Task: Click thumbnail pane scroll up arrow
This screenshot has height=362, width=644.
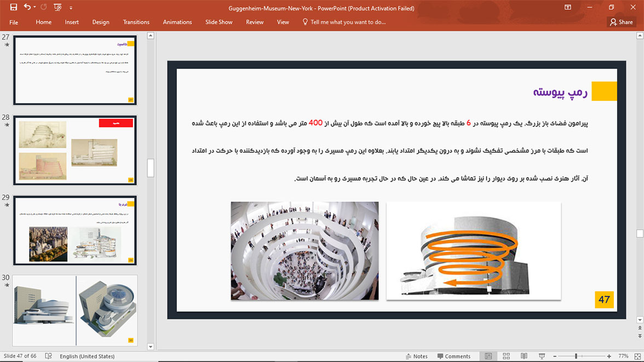Action: point(151,36)
